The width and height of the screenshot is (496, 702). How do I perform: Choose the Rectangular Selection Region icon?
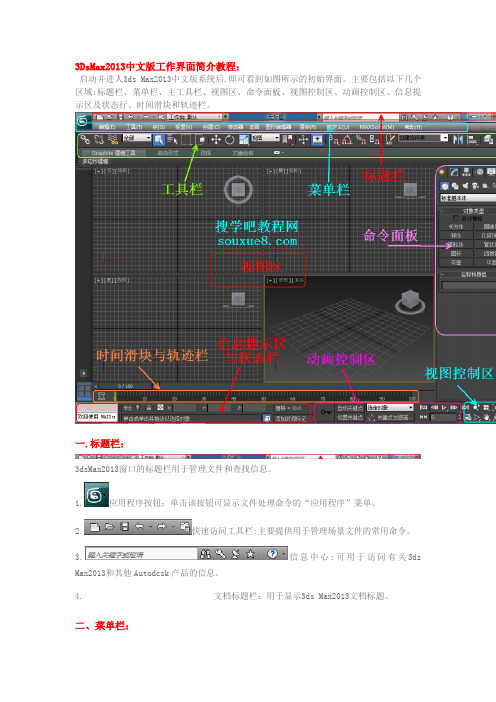click(x=187, y=140)
